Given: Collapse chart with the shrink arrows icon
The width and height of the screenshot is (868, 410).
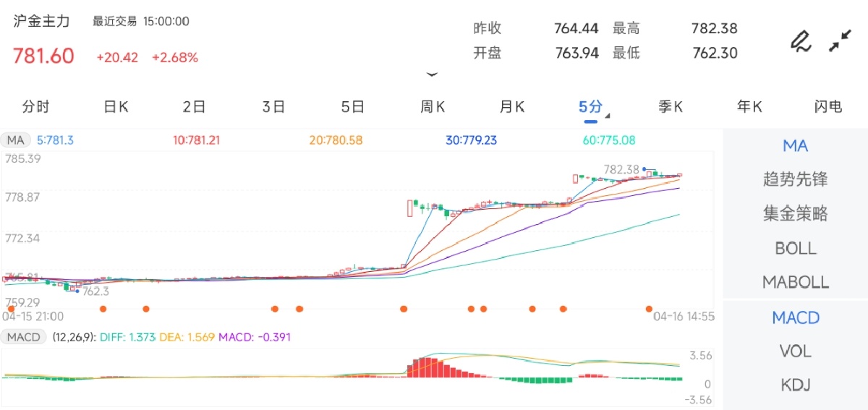Looking at the screenshot, I should point(840,40).
